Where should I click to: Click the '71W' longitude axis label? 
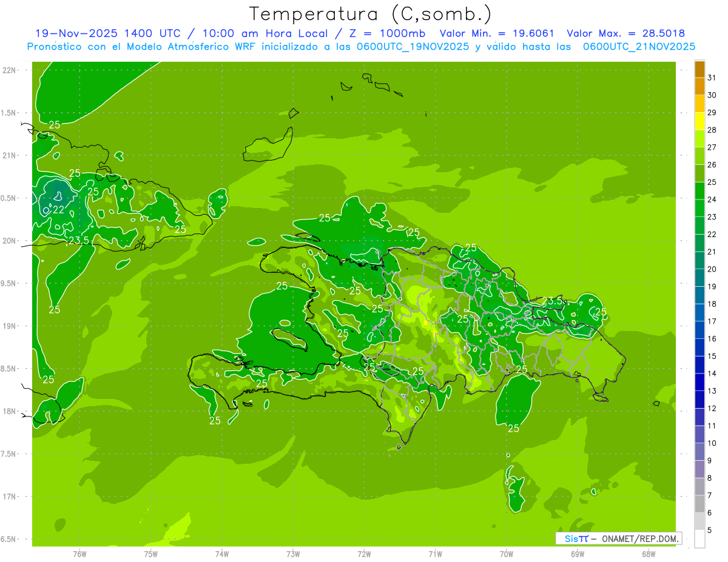point(435,554)
